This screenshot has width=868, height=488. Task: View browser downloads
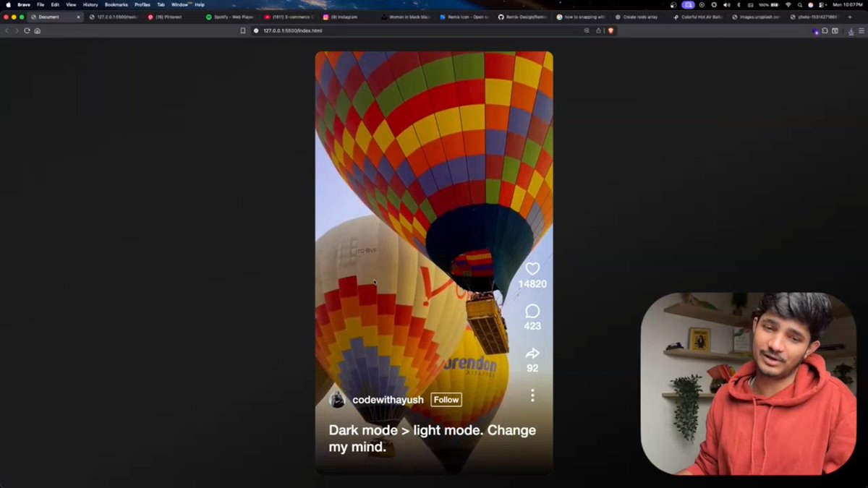851,31
